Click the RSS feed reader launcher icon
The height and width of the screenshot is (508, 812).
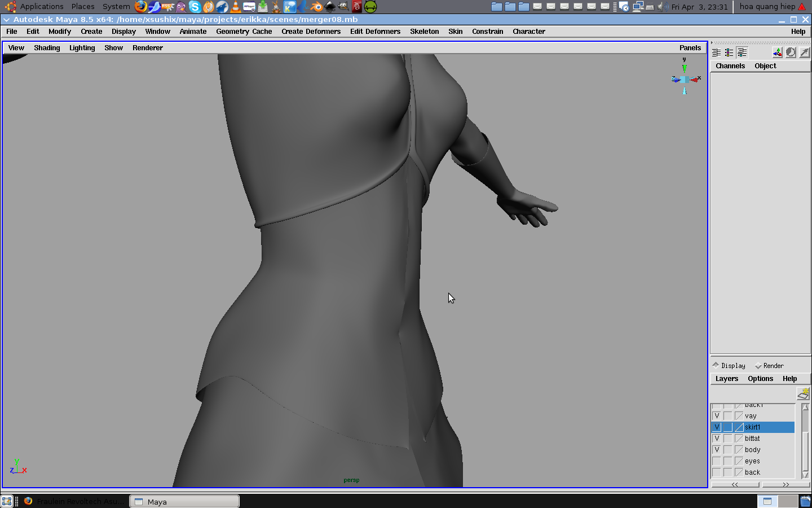point(167,7)
